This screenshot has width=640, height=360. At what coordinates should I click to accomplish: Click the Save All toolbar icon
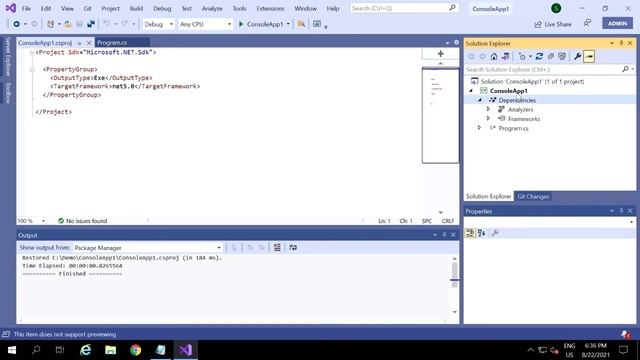click(x=91, y=24)
